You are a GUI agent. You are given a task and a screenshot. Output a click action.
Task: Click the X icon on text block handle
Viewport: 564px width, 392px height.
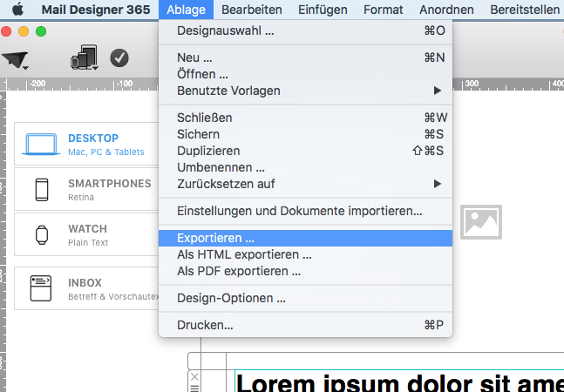pos(194,376)
